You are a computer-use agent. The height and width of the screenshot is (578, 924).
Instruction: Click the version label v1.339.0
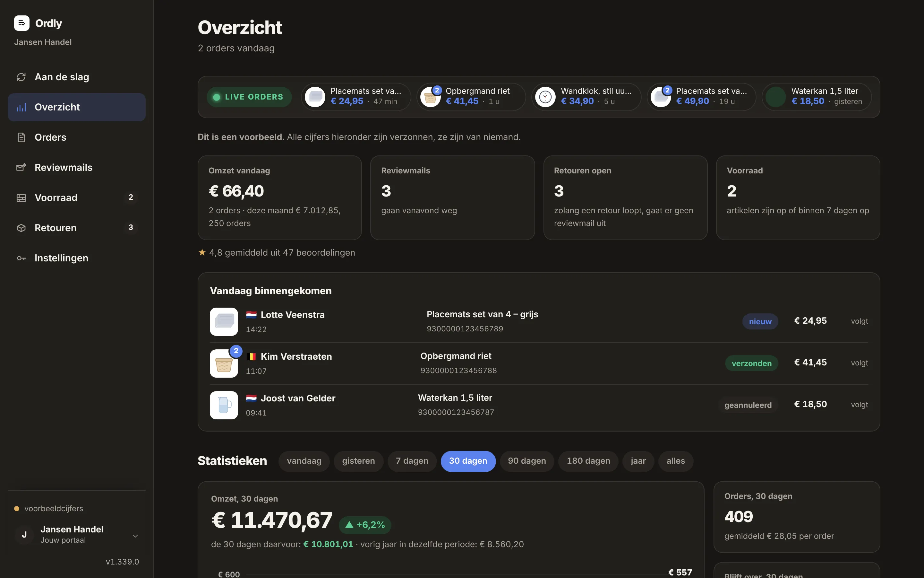pyautogui.click(x=122, y=562)
